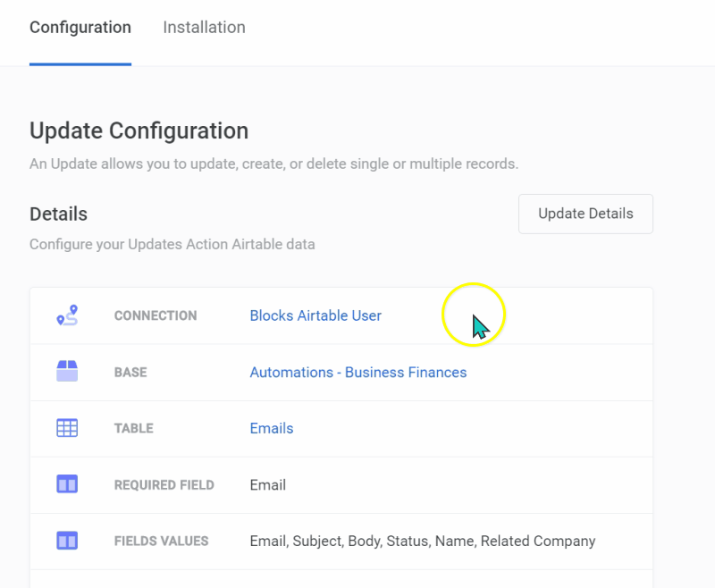Screen dimensions: 715x588
Task: Select the CONNECTION row label
Action: pyautogui.click(x=155, y=315)
